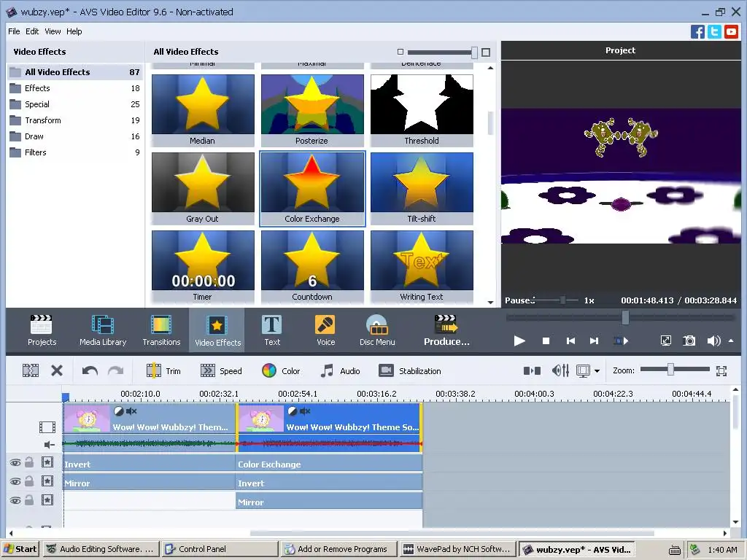Click the Produce... button
Screen dimensions: 747x560
click(x=446, y=330)
